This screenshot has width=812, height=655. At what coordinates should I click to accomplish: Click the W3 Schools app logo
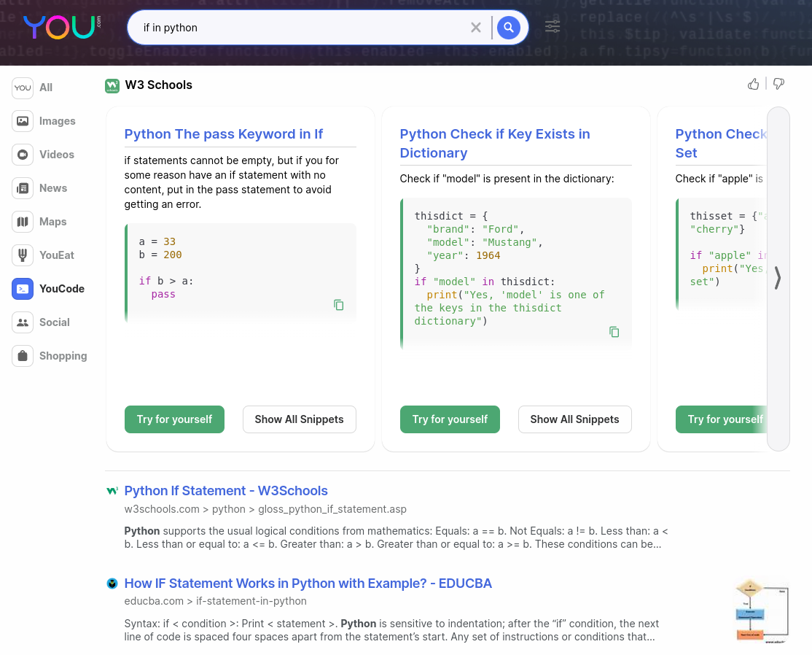112,85
